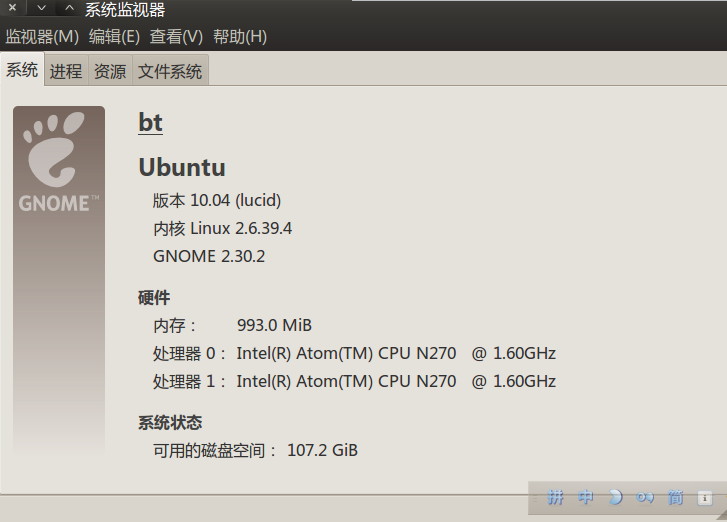Screen dimensions: 727x522
Task: Click the window close X button
Action: (x=13, y=8)
